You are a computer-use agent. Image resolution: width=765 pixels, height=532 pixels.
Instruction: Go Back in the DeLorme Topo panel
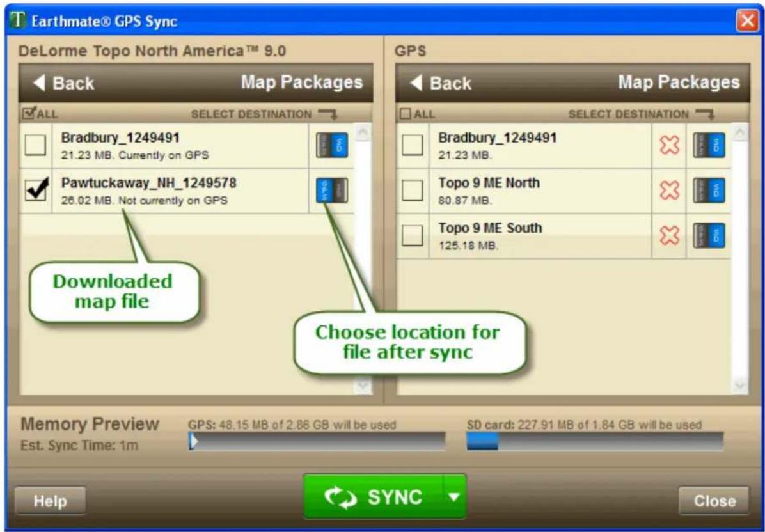click(63, 83)
